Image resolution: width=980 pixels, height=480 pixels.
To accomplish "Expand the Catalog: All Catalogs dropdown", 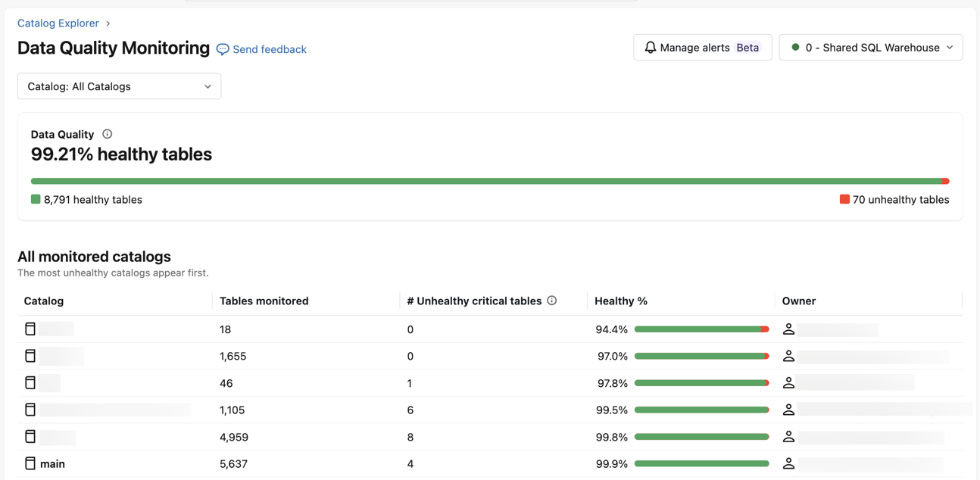I will click(119, 86).
